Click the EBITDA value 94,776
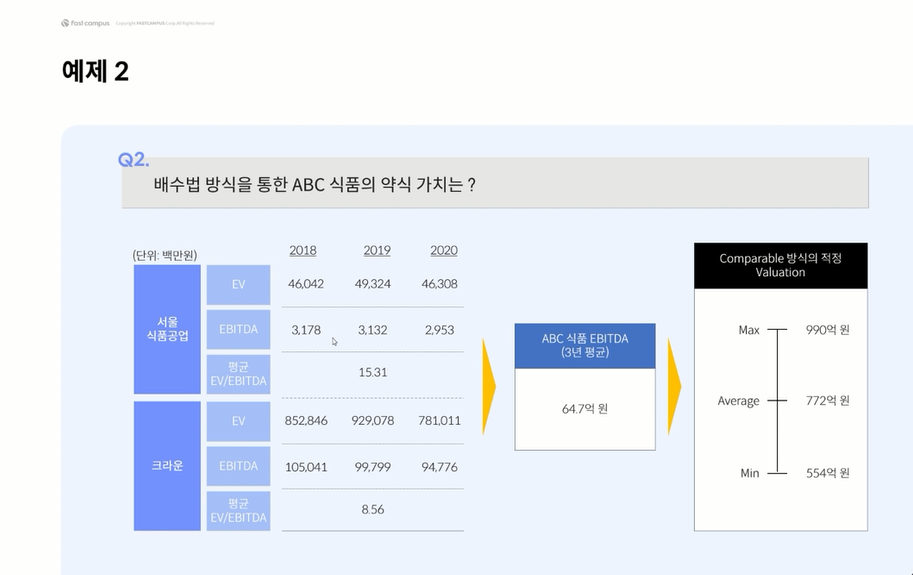The width and height of the screenshot is (913, 575). tap(440, 467)
